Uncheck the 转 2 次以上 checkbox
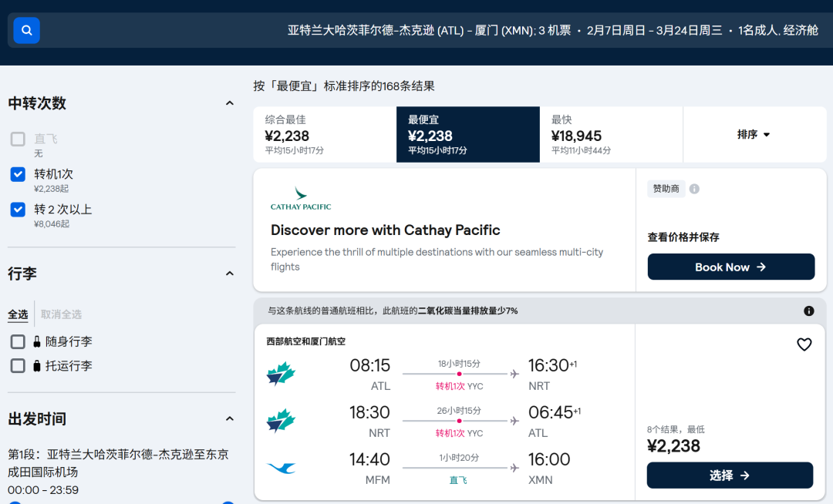The image size is (833, 504). point(18,210)
